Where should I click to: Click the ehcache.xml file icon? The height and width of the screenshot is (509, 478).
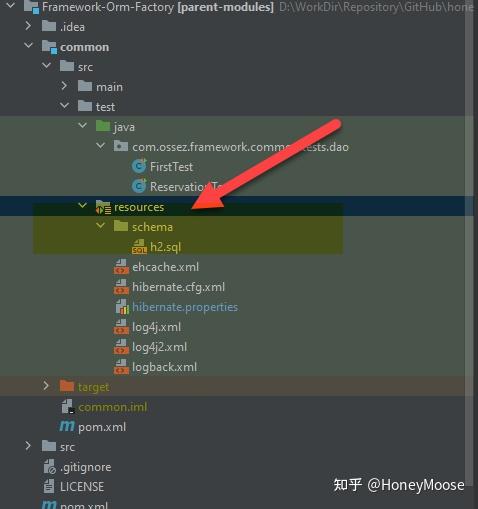(121, 267)
